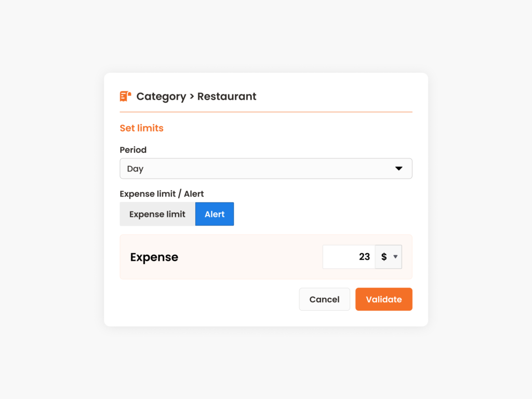Open the currency dropdown next to 23
532x399 pixels.
tap(389, 257)
